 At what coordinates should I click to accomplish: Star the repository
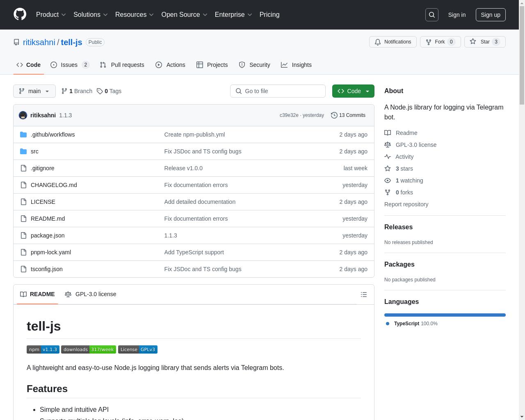pyautogui.click(x=485, y=42)
